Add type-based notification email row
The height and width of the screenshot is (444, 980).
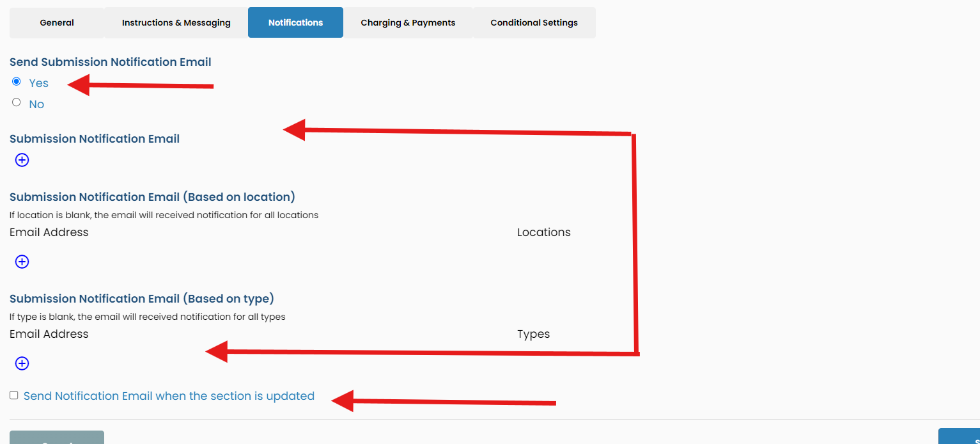[x=22, y=363]
